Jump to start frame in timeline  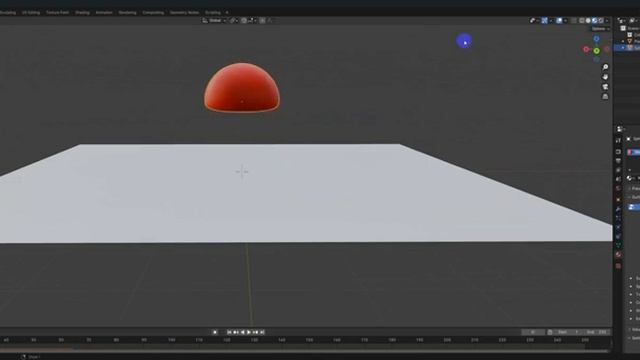click(x=229, y=332)
